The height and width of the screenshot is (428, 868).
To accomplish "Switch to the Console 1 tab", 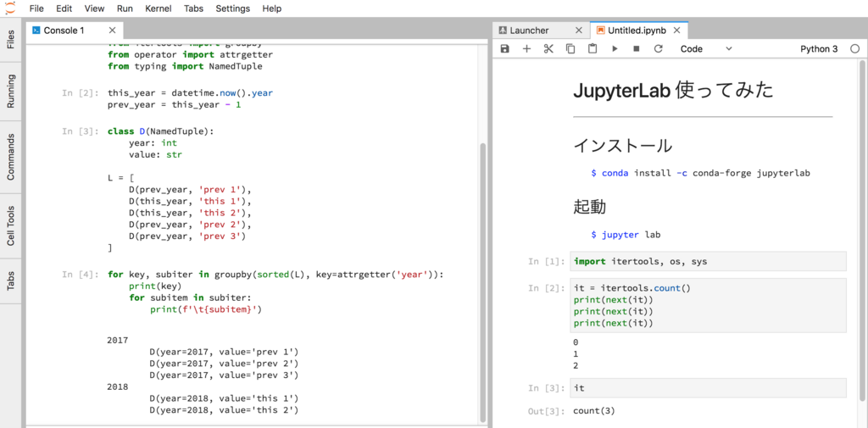I will point(75,31).
